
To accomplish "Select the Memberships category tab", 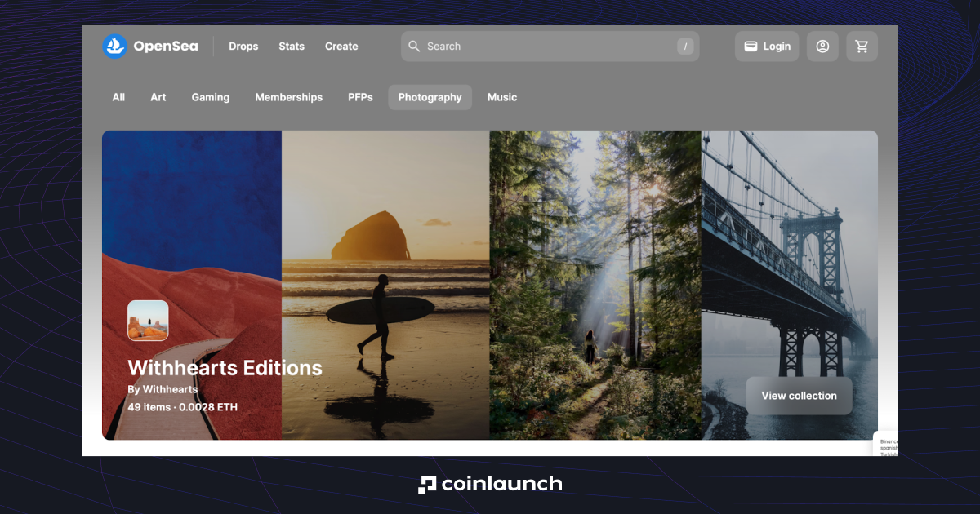I will pyautogui.click(x=289, y=97).
